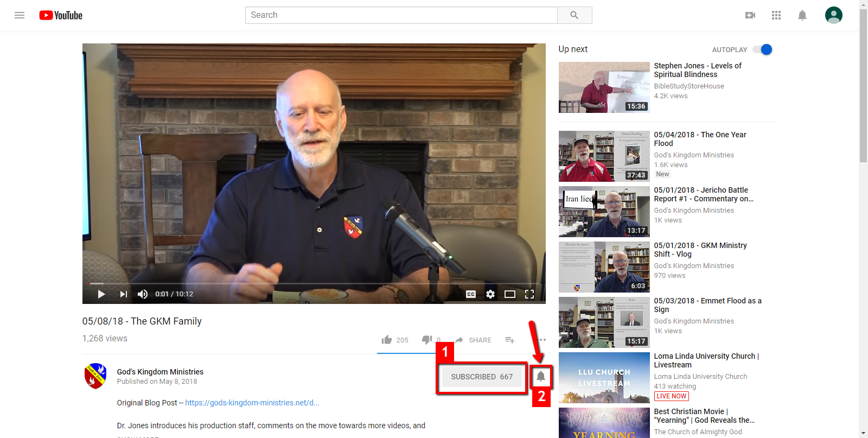Enter full screen mode
This screenshot has height=438, width=868.
[529, 294]
